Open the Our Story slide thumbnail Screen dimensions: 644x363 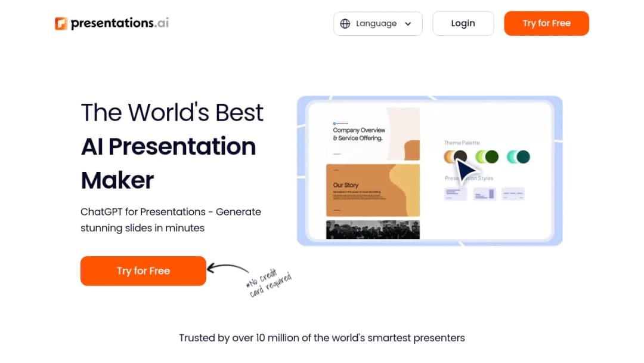[x=373, y=190]
